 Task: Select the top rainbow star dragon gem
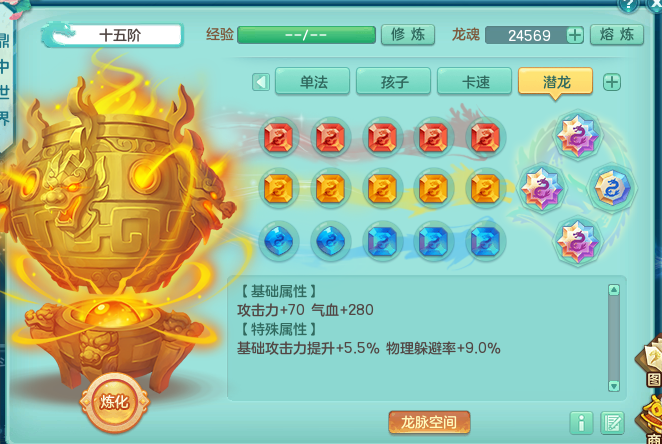click(x=577, y=136)
